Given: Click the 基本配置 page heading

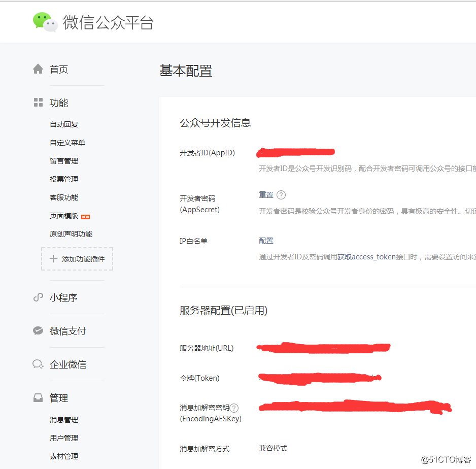Looking at the screenshot, I should click(x=186, y=71).
